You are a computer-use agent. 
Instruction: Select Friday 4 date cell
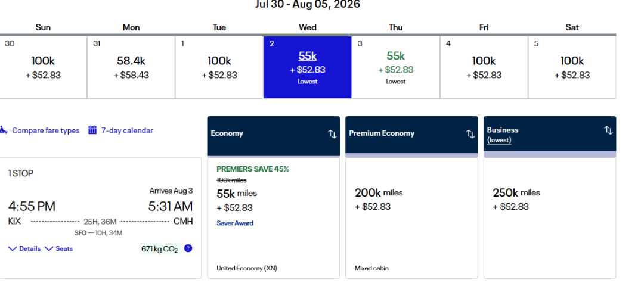tap(484, 67)
